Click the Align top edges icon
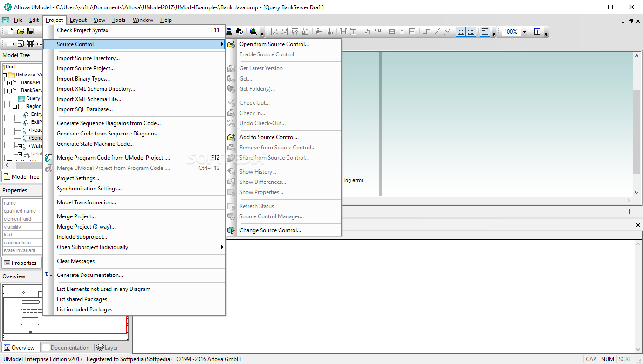Viewport: 643px width, 364px height. (295, 32)
